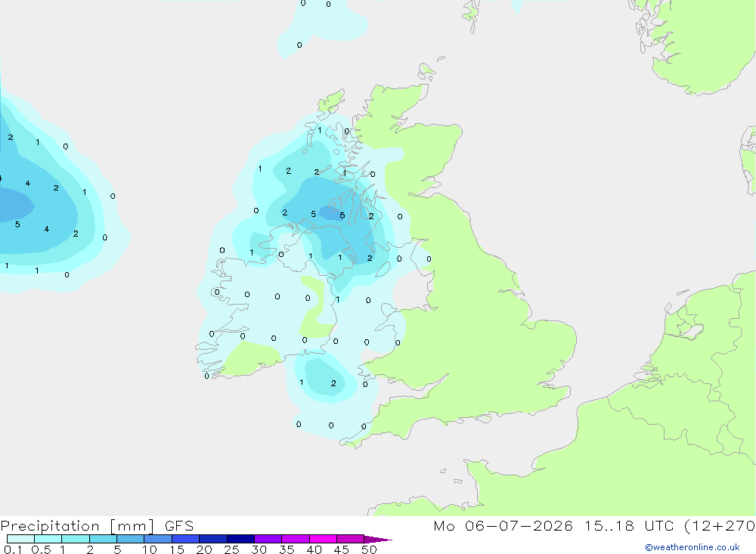Viewport: 756px width, 554px height.
Task: Click the over-50 mm arrow tip of legend
Action: [378, 539]
